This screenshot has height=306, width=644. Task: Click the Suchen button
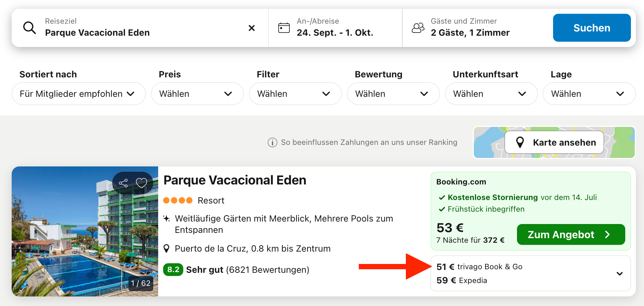(x=592, y=28)
